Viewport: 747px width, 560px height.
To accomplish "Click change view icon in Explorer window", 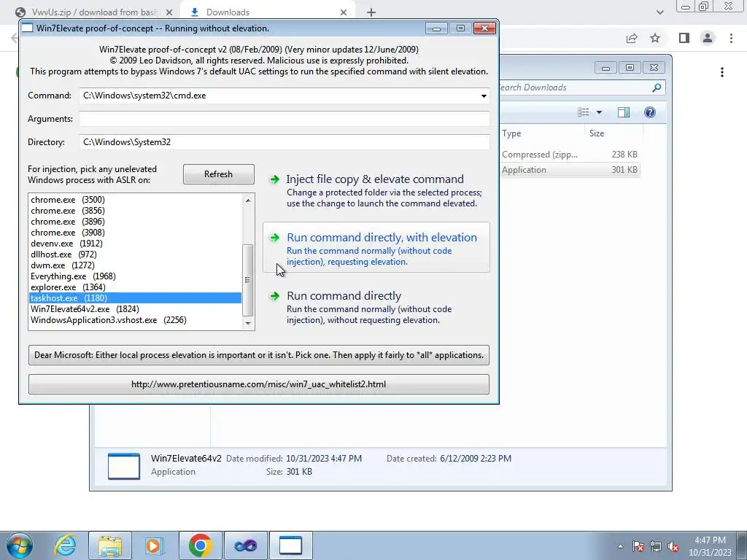I will (584, 112).
